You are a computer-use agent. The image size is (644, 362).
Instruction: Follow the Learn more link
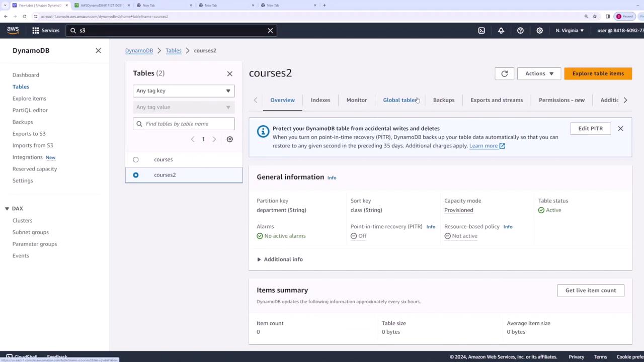point(487,146)
